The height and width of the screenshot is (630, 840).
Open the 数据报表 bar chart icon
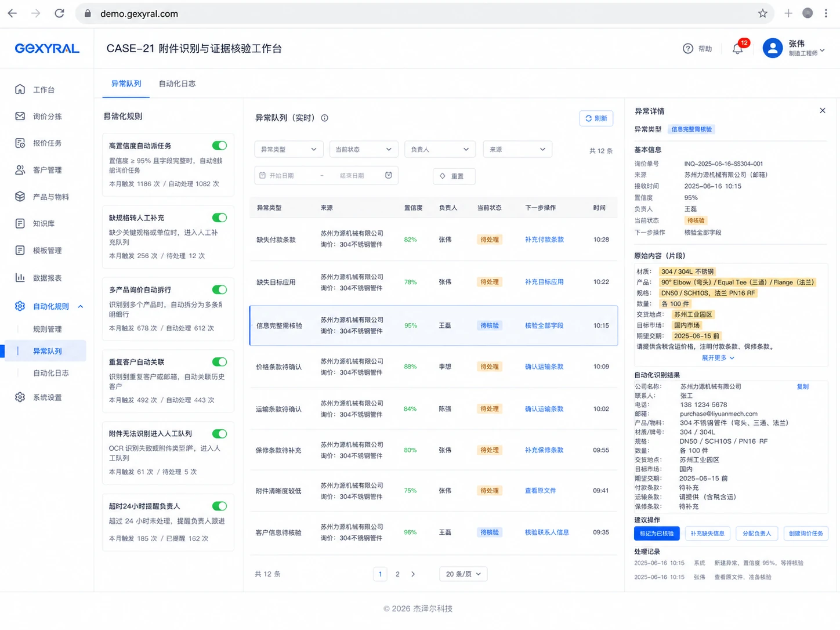(20, 278)
